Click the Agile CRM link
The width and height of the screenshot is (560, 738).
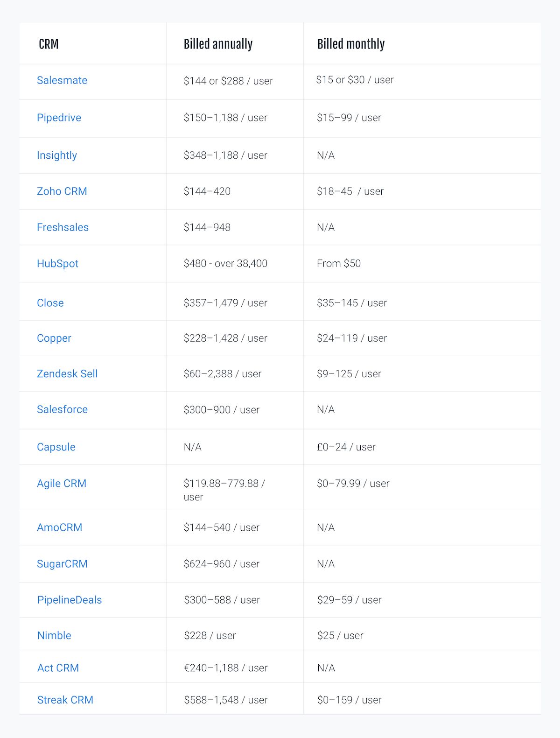pos(62,484)
